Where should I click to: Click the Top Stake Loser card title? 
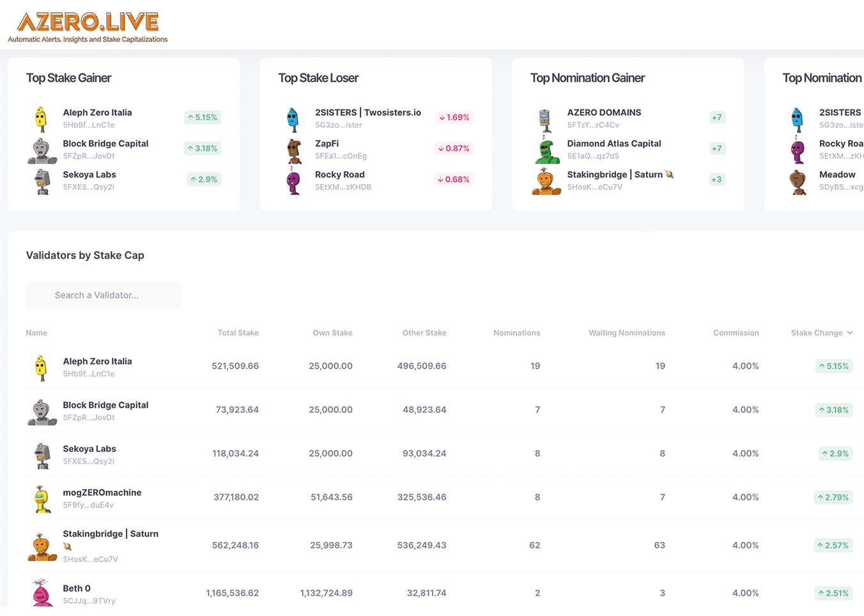point(318,78)
